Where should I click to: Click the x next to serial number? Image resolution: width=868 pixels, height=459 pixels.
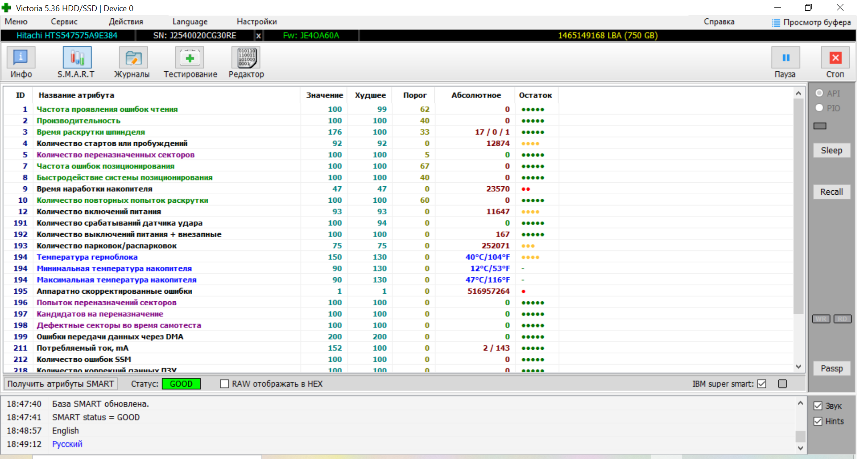(258, 36)
